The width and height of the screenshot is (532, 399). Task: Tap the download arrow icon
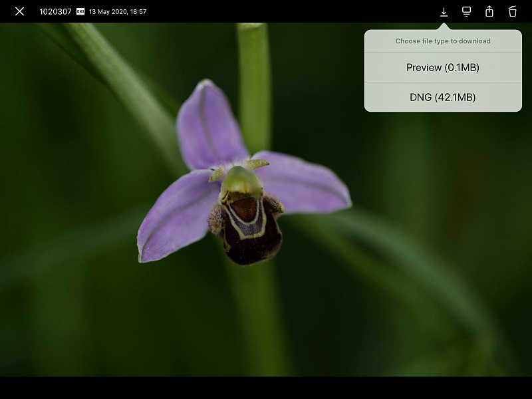click(444, 12)
